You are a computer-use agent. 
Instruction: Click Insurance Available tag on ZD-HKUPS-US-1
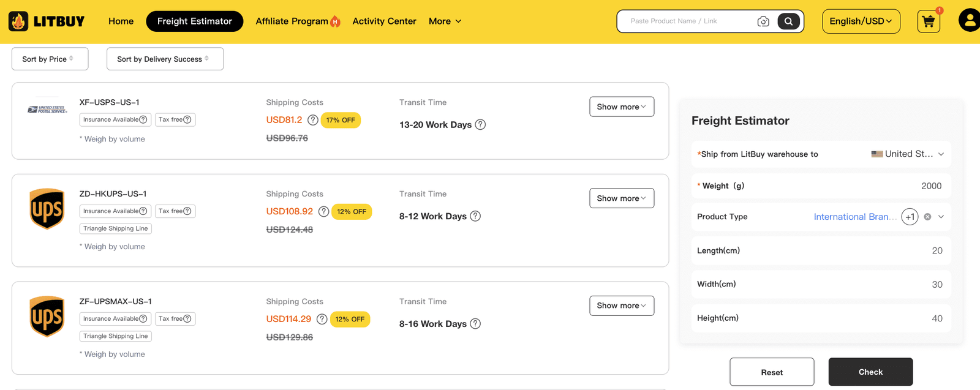pos(115,211)
